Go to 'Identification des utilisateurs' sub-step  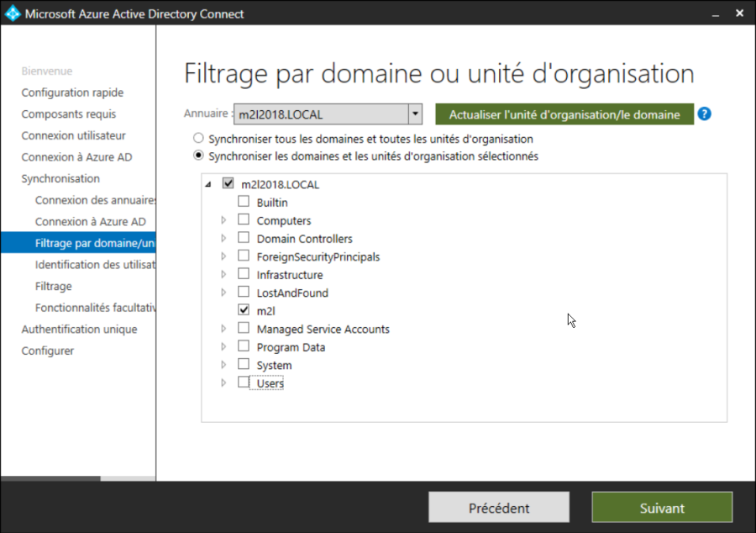tap(95, 265)
